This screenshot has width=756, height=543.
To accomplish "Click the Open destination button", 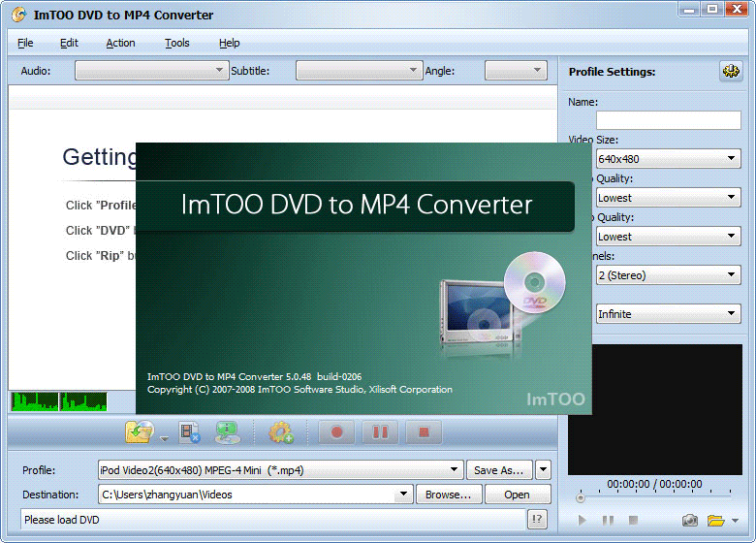I will (x=518, y=495).
